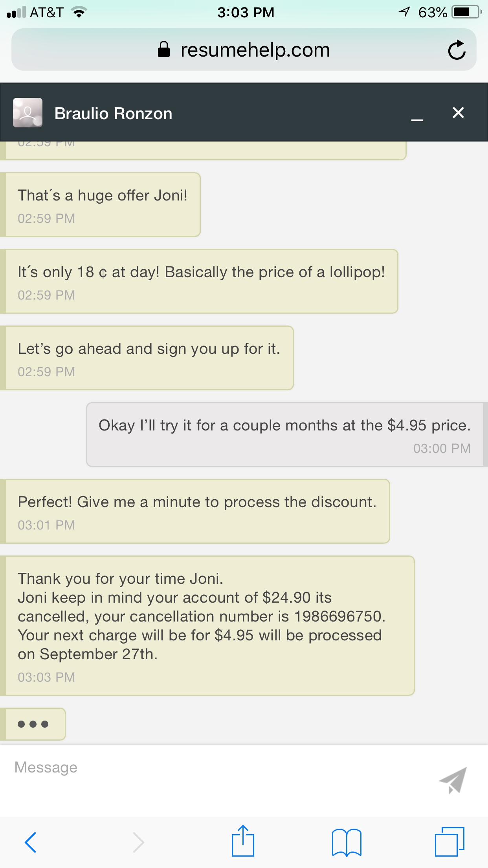Tap the "Okay I'll try it" reply bubble
Viewport: 488px width, 868px height.
pos(285,434)
